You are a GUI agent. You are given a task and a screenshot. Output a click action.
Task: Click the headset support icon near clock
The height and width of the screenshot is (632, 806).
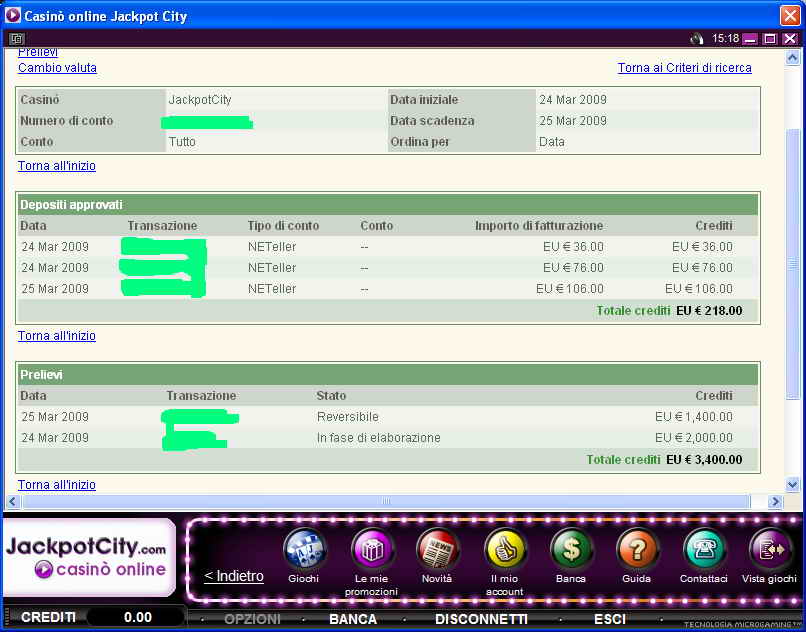tap(697, 39)
